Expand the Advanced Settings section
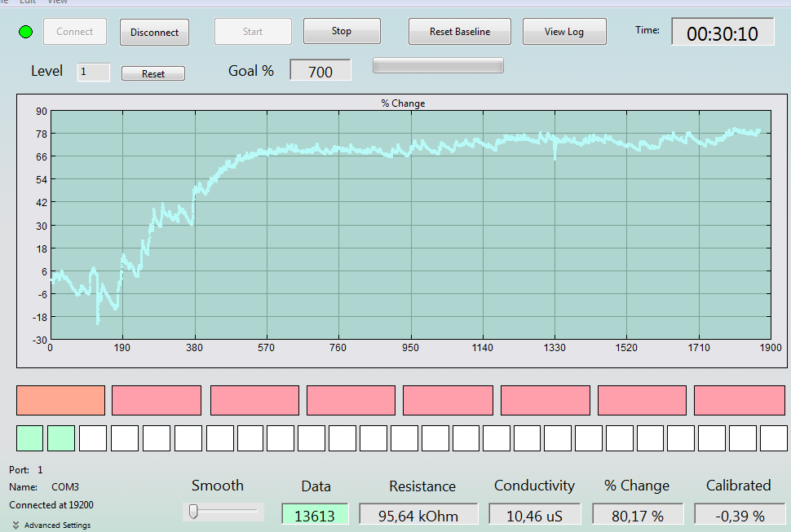 pyautogui.click(x=51, y=525)
